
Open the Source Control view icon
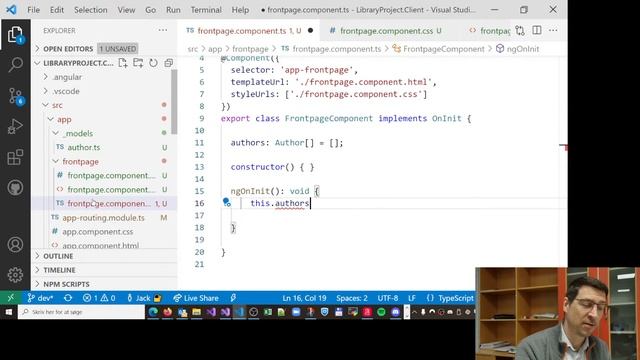[15, 96]
